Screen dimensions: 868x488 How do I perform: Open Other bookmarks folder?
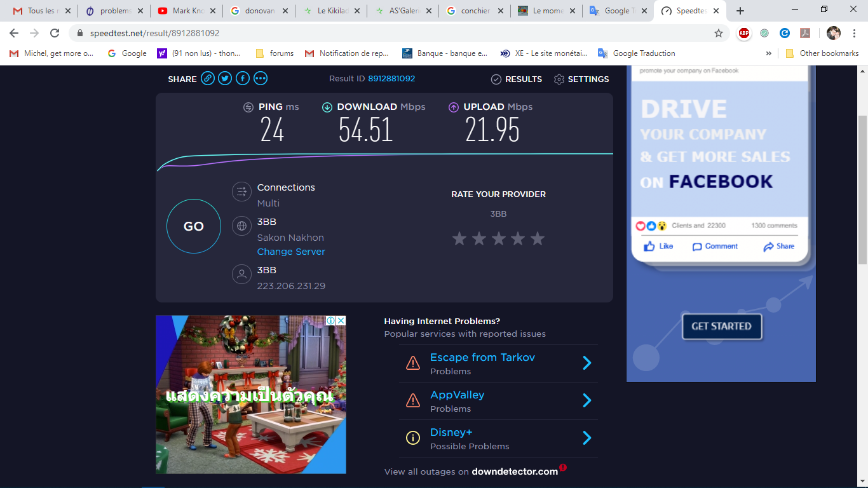(x=822, y=53)
